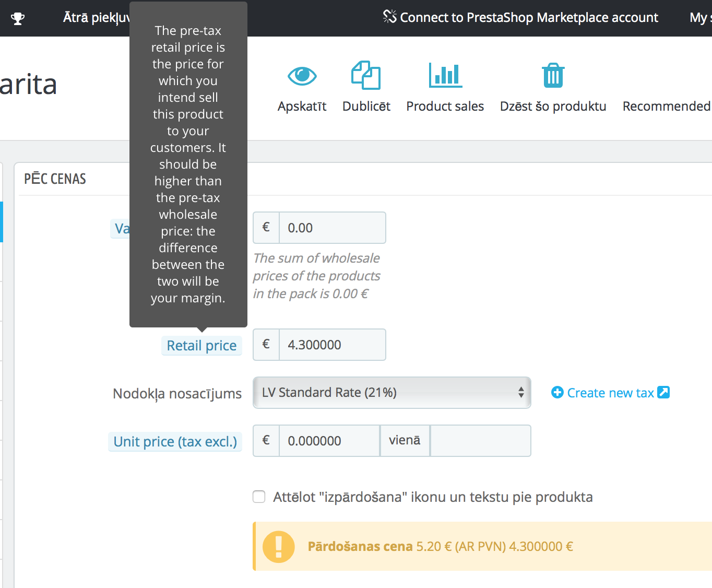The image size is (712, 588).
Task: Click the retail price field showing 4.300000
Action: point(332,345)
